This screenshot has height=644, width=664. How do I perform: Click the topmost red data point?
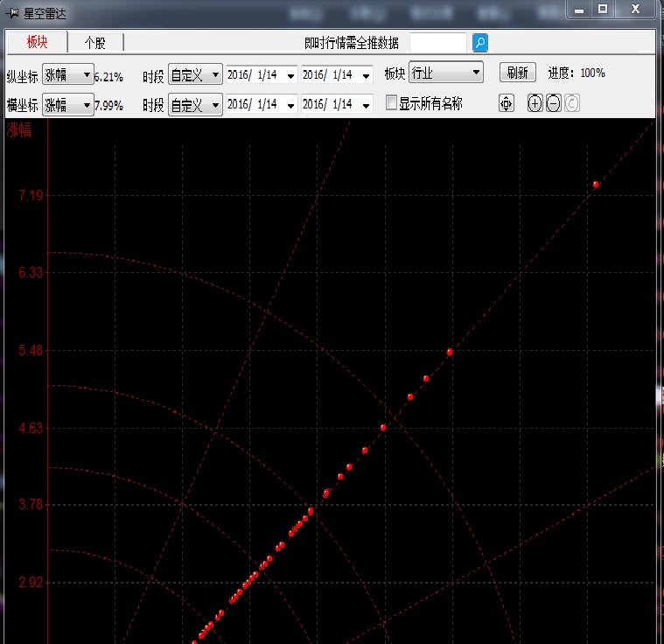596,185
